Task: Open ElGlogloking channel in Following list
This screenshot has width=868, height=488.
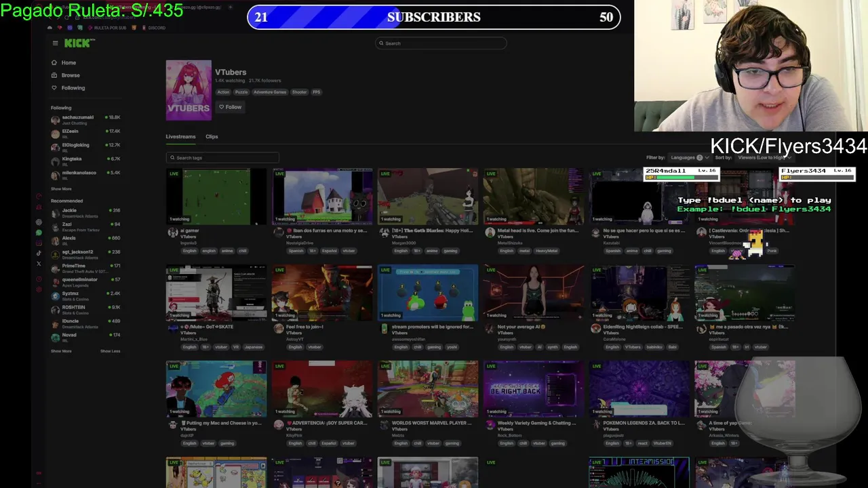Action: (x=86, y=147)
